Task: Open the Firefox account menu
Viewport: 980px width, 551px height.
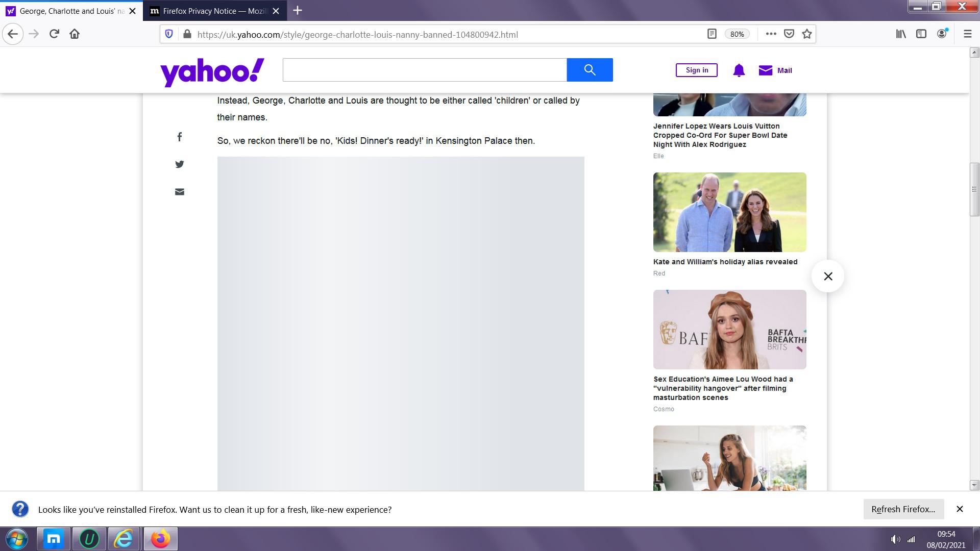Action: (942, 34)
